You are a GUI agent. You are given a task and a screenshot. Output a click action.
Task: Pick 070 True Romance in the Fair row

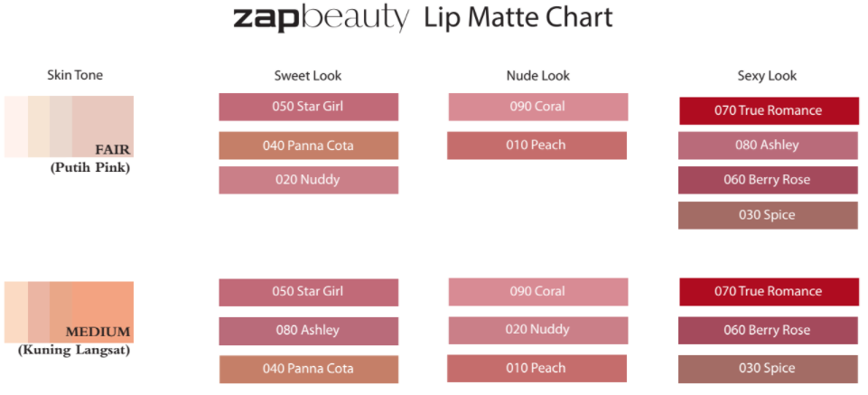click(x=769, y=110)
